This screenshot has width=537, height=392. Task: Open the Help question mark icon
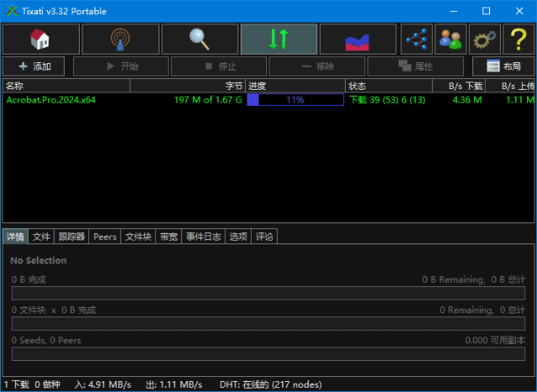[x=518, y=39]
